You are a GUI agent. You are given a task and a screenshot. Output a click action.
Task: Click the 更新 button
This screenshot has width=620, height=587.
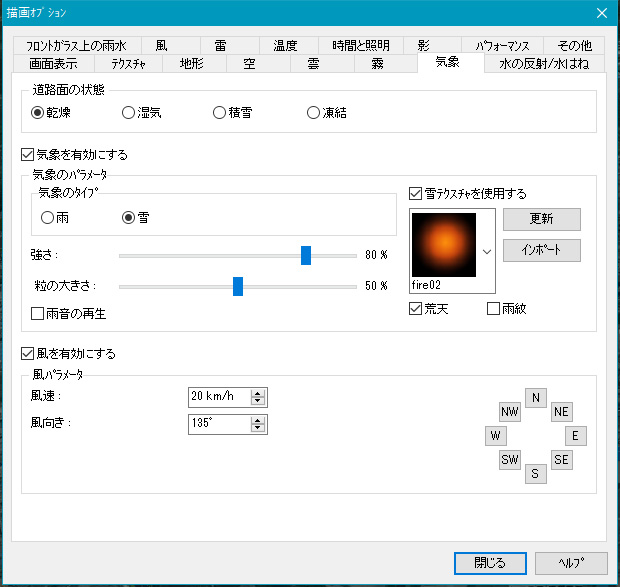[x=542, y=219]
